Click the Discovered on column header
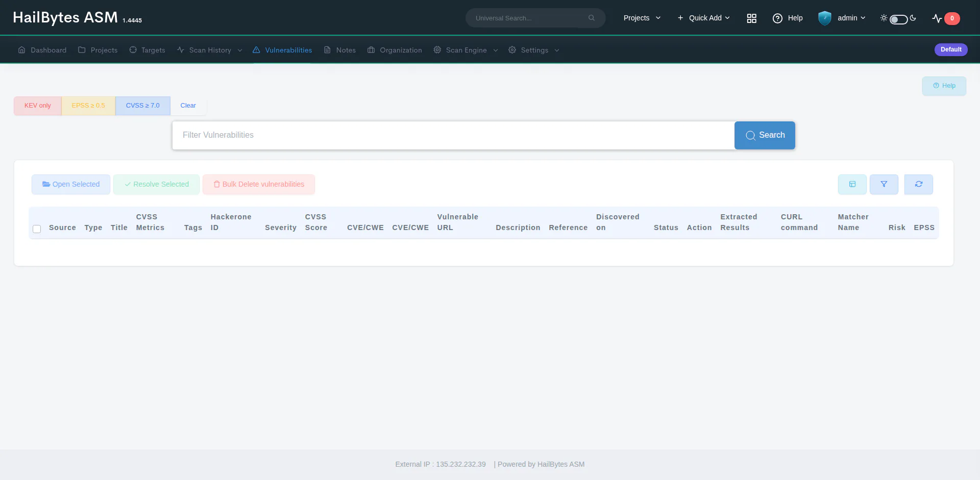This screenshot has width=980, height=480. [x=618, y=222]
